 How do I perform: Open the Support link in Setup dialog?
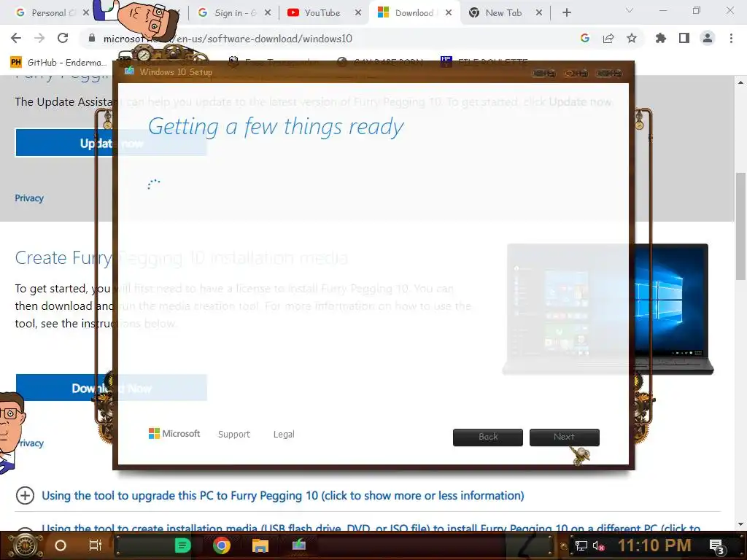234,435
